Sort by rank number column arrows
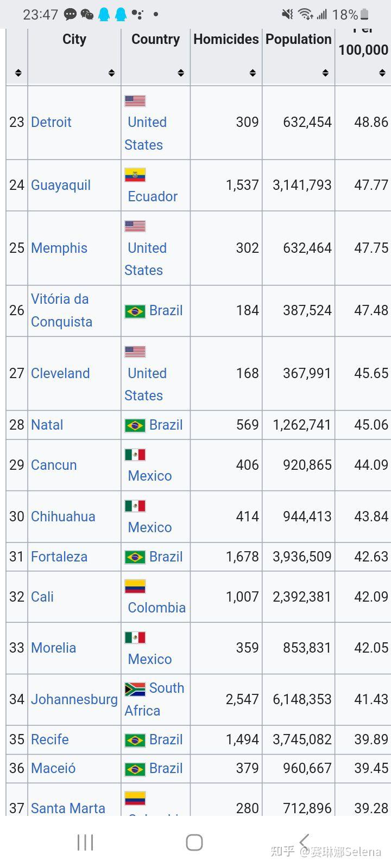The image size is (391, 868). coord(18,73)
